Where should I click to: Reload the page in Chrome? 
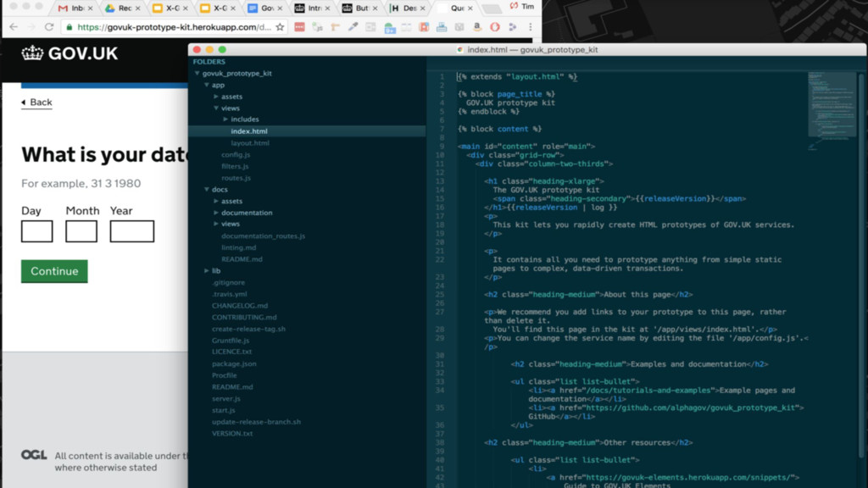(49, 26)
